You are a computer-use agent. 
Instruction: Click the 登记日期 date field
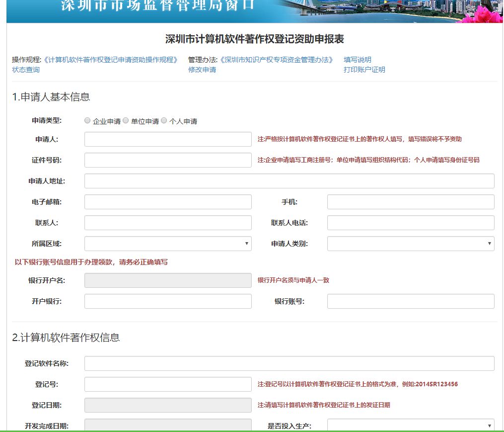[x=168, y=405]
